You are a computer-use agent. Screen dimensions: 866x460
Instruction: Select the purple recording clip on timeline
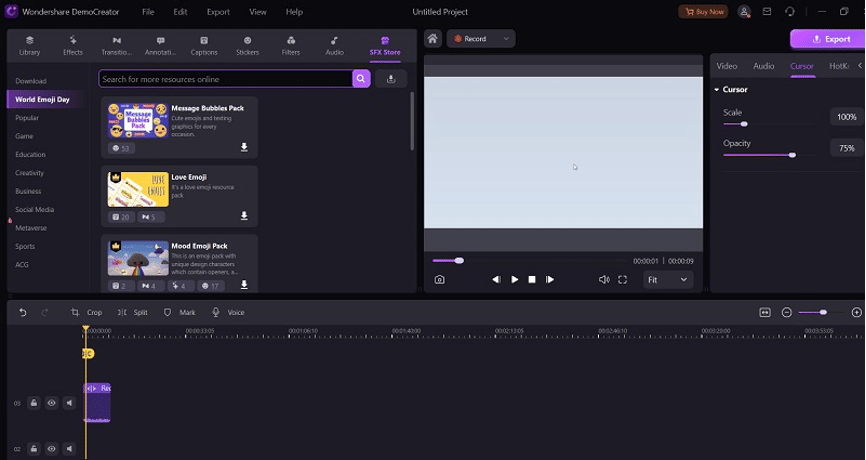click(97, 403)
